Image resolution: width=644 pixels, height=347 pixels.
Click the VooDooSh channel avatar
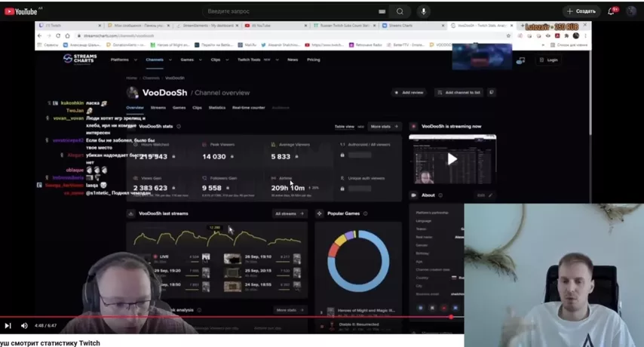132,92
